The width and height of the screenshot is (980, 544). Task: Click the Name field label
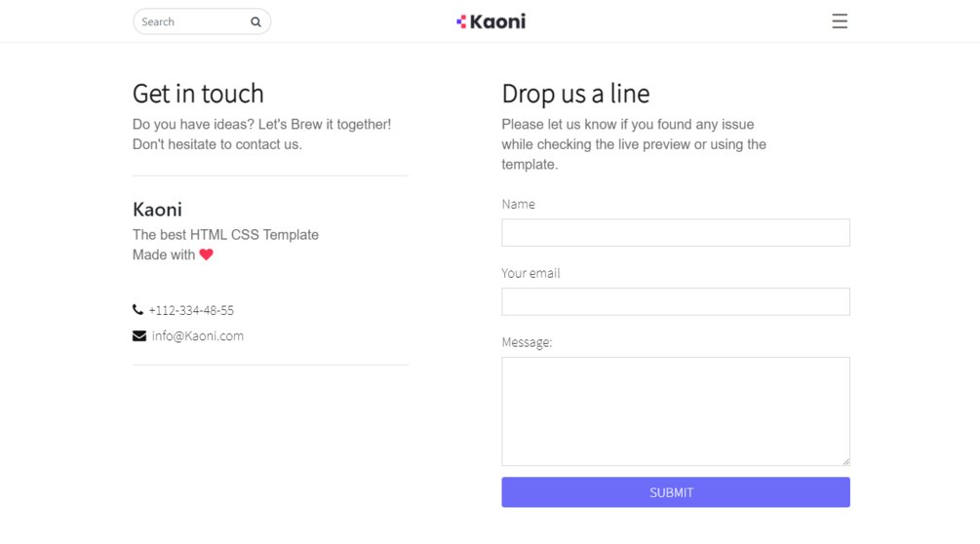coord(518,204)
